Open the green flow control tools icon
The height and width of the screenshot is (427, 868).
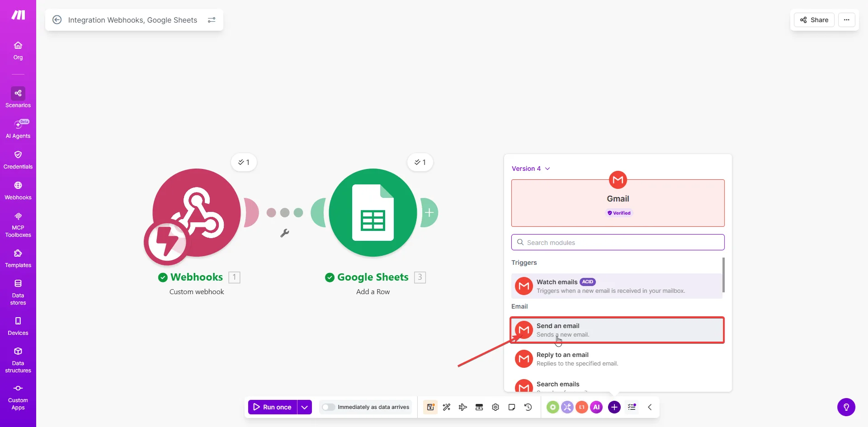pos(553,407)
